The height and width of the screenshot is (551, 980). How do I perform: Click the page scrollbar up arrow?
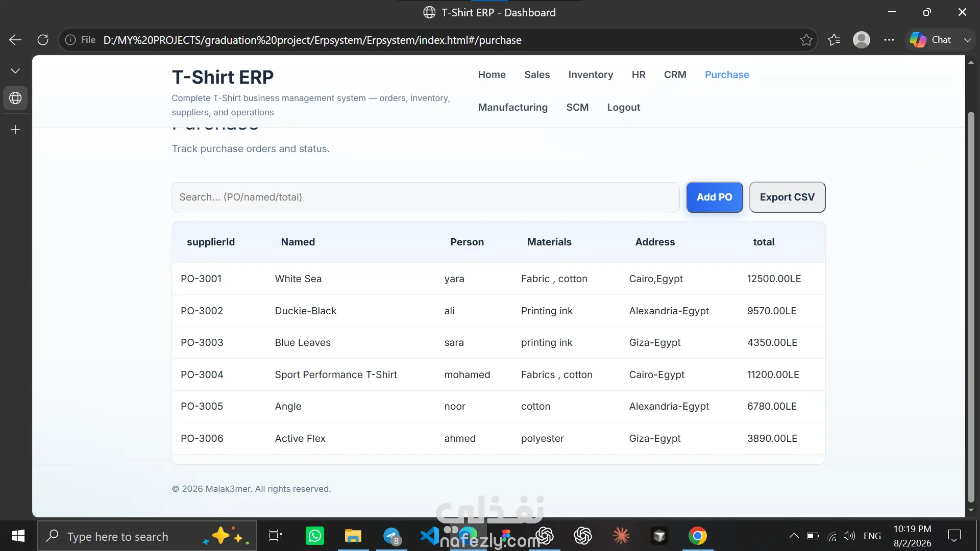point(971,62)
